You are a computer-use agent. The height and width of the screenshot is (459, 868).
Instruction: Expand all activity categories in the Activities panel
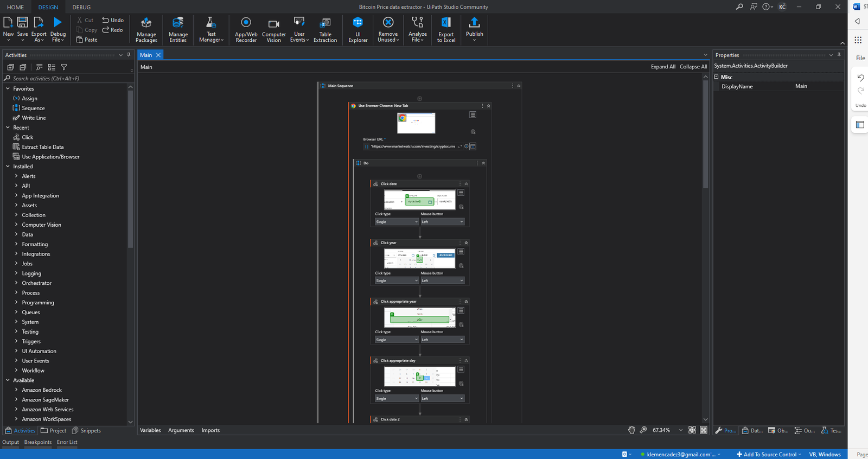[x=10, y=67]
